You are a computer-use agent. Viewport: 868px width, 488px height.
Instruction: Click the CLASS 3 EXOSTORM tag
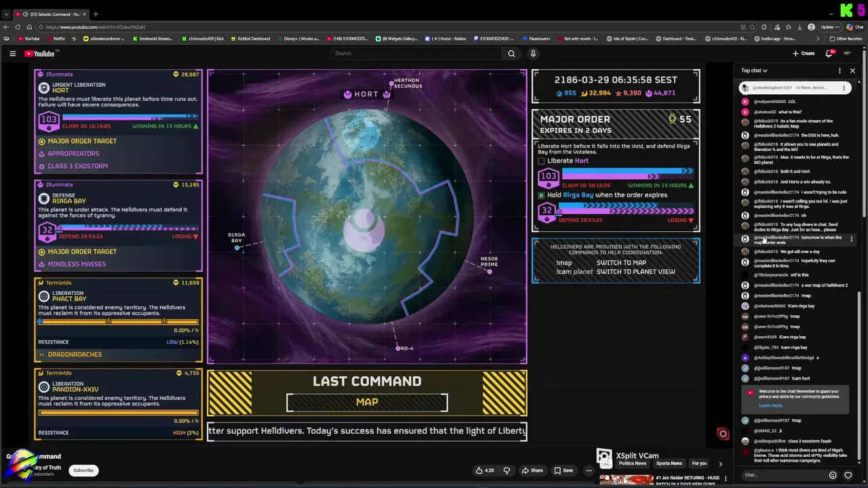(77, 166)
